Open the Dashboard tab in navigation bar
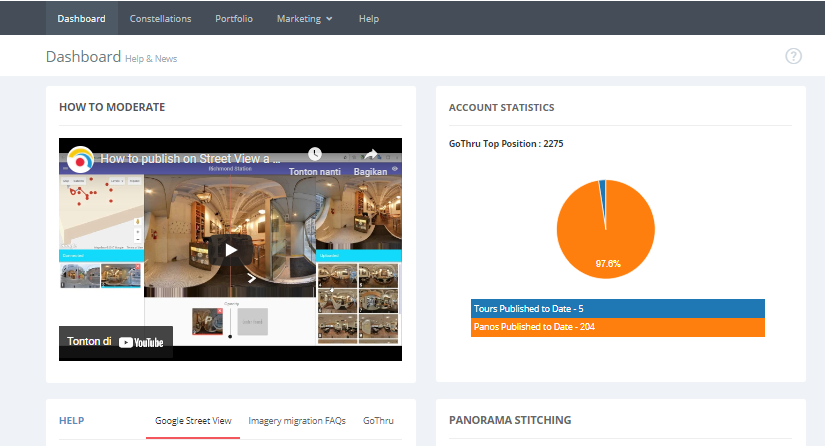 point(82,18)
